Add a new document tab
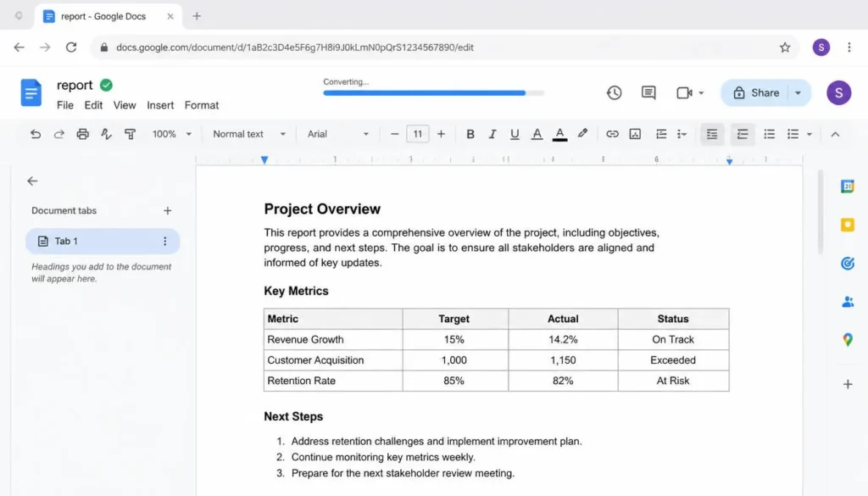 (x=167, y=211)
